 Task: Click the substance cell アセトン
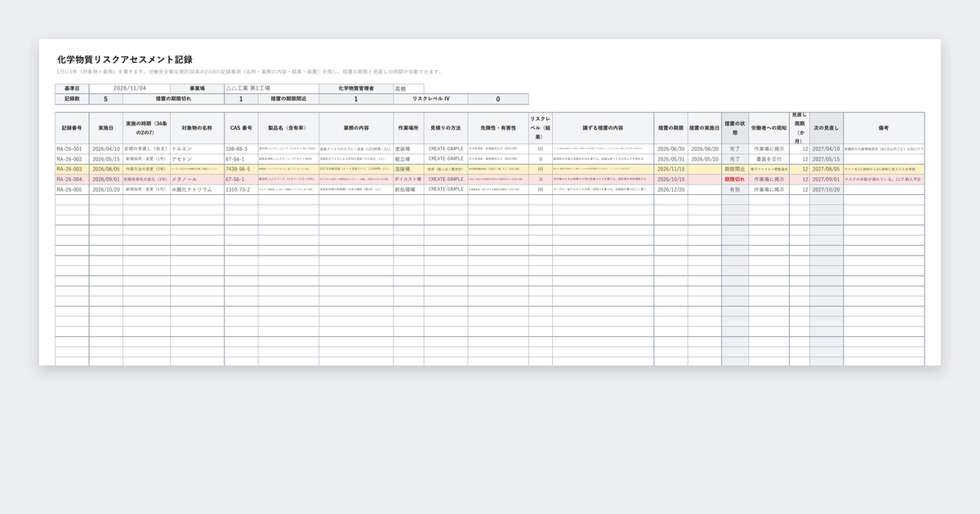pos(198,159)
